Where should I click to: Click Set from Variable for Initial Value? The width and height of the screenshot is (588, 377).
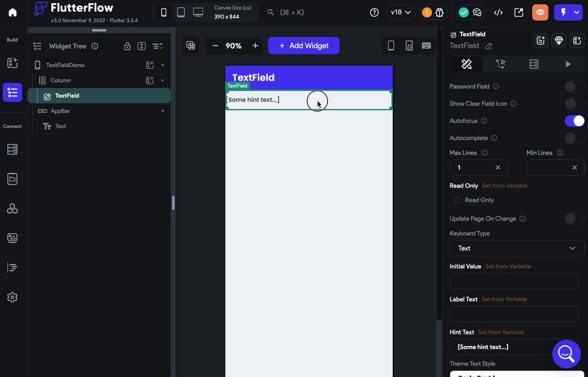pos(508,266)
